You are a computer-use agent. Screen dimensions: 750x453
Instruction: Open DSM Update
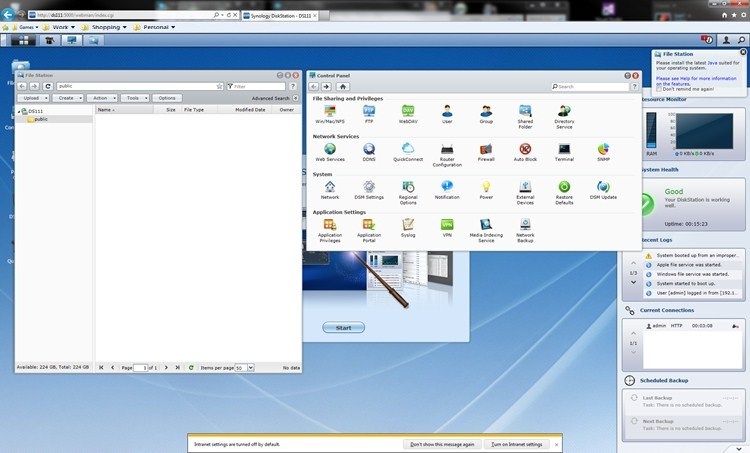(603, 189)
